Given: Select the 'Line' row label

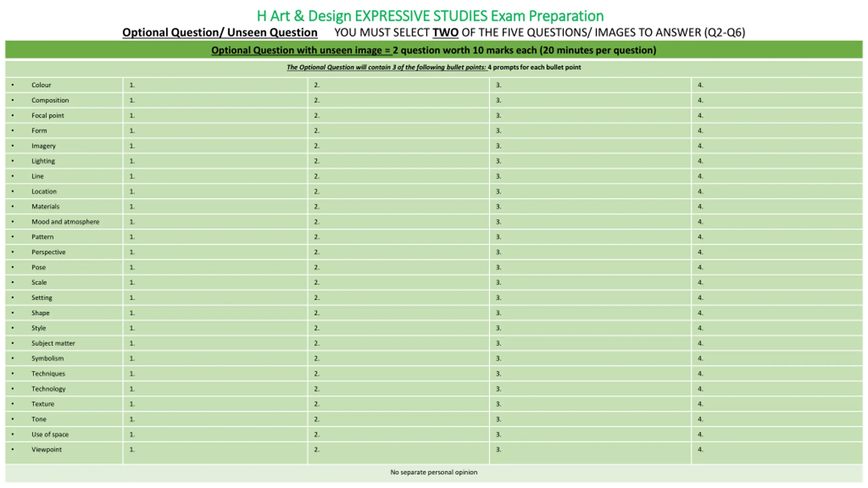Looking at the screenshot, I should point(37,176).
